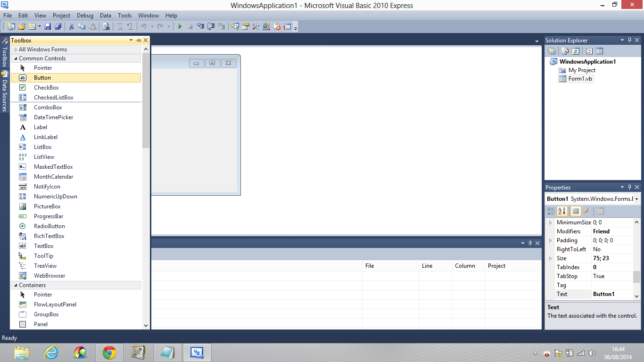This screenshot has width=644, height=362.
Task: Open Toolbox via the hammer-and-wrench toolbar icon
Action: tap(256, 26)
